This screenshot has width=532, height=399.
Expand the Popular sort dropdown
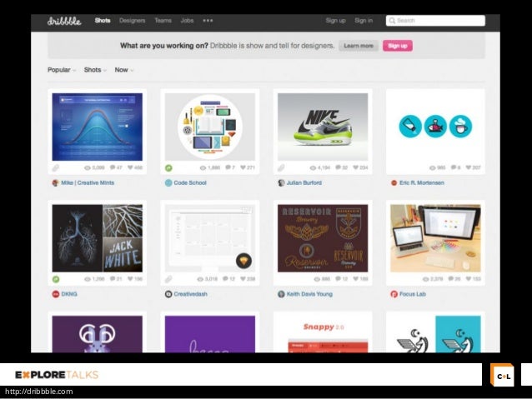pos(62,70)
